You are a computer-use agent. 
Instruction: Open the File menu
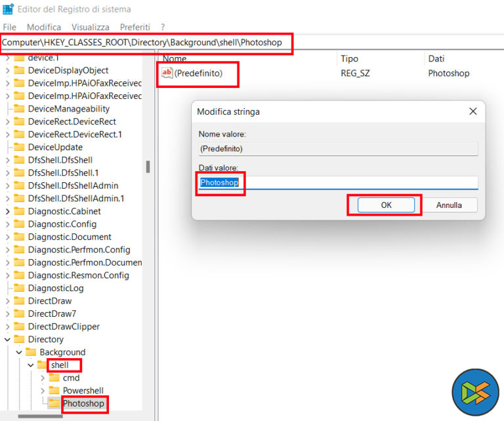[9, 28]
